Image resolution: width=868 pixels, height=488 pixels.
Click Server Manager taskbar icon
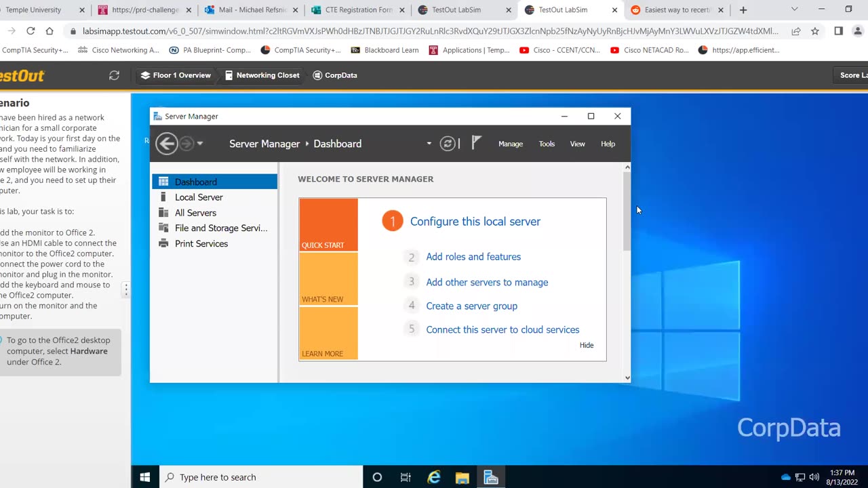coord(491,477)
